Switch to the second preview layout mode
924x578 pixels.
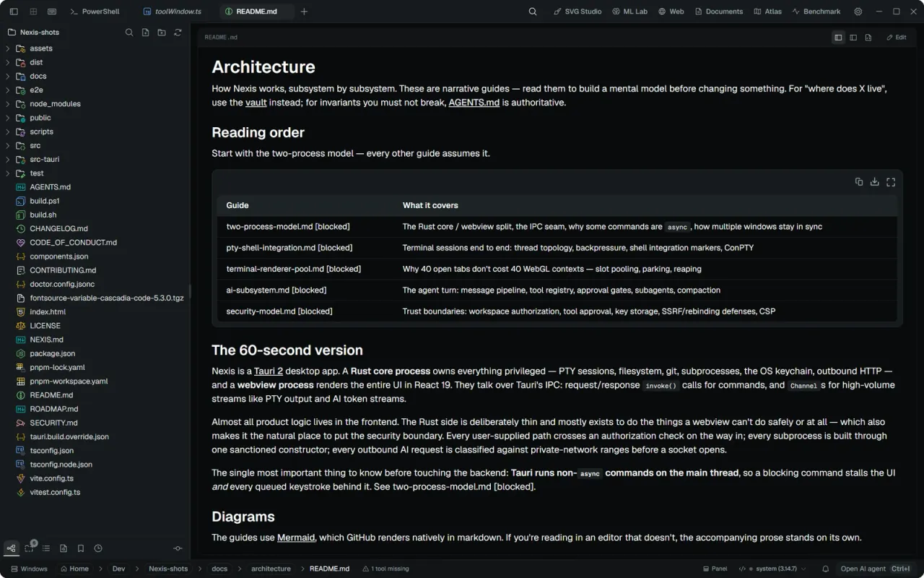[x=853, y=38]
